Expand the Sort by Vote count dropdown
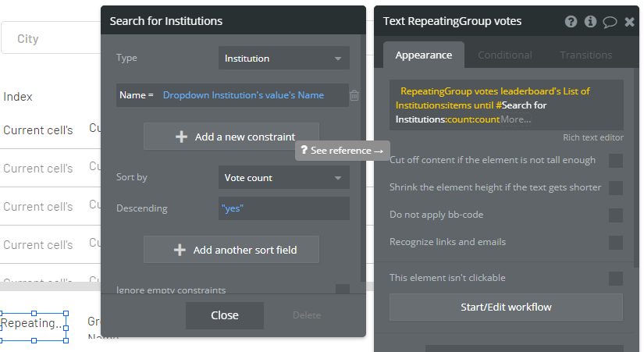The image size is (644, 352). 283,178
